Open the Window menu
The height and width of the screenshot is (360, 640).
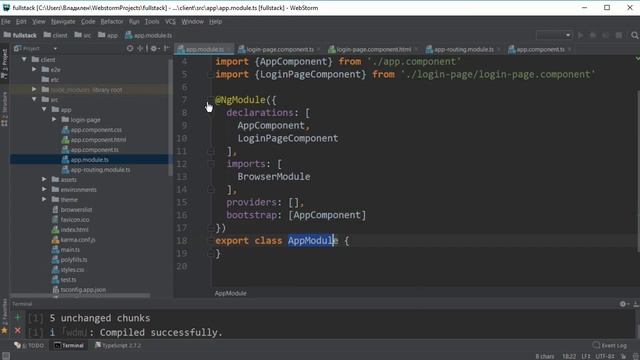pyautogui.click(x=192, y=22)
